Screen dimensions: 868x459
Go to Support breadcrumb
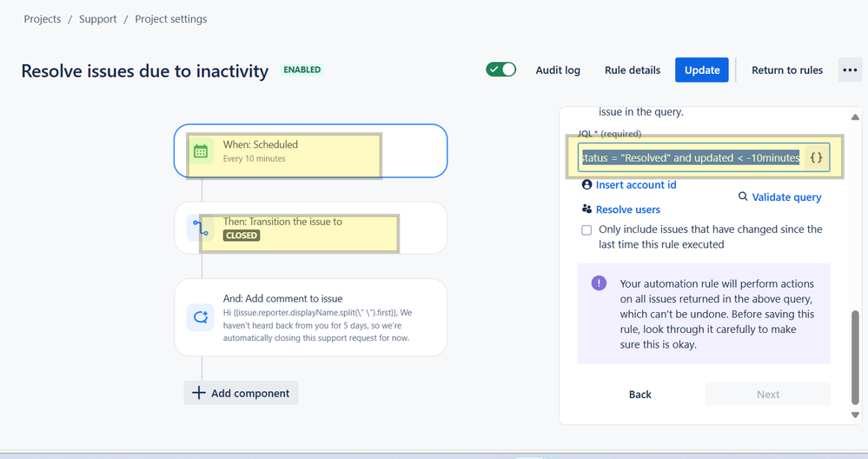pyautogui.click(x=98, y=19)
